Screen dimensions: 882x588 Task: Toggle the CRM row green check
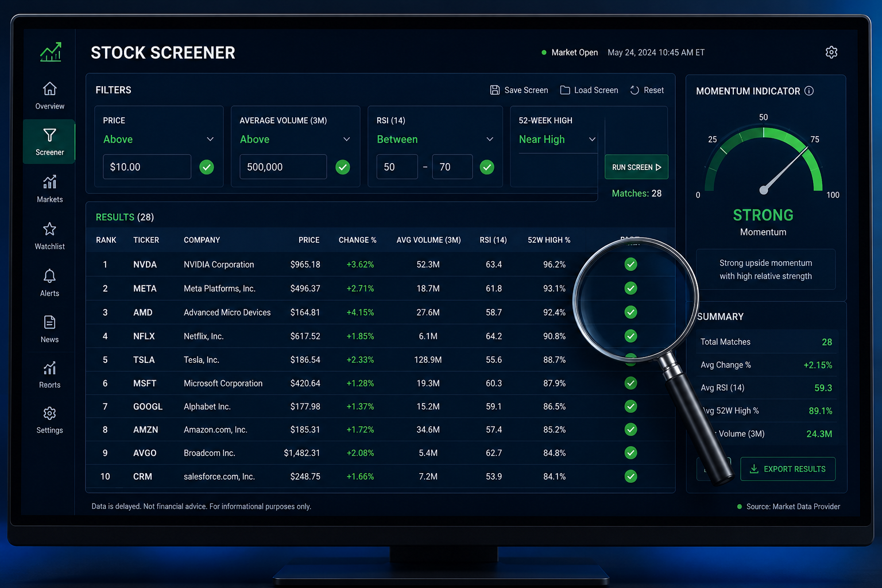[630, 476]
